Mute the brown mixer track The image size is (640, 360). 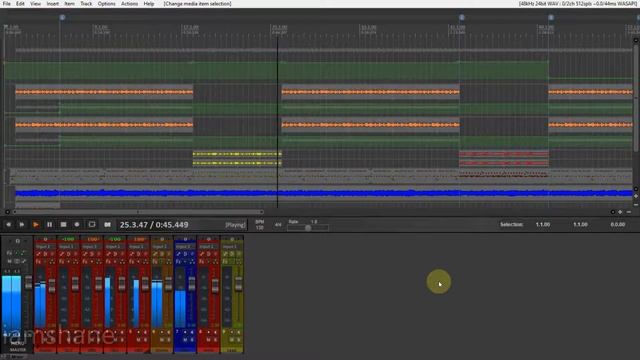click(161, 340)
